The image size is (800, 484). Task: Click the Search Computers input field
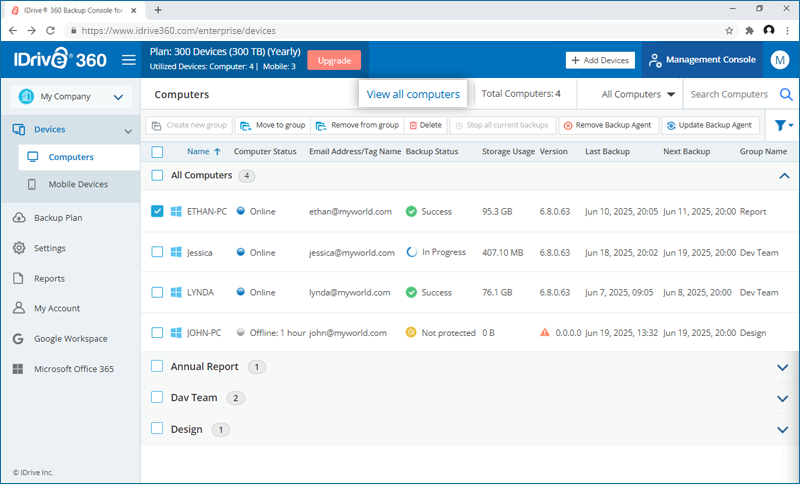[x=729, y=94]
